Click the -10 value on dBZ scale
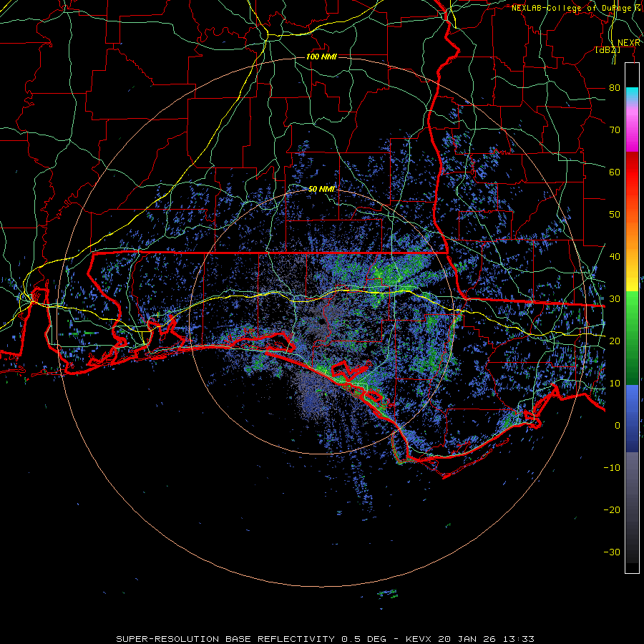 (x=612, y=468)
